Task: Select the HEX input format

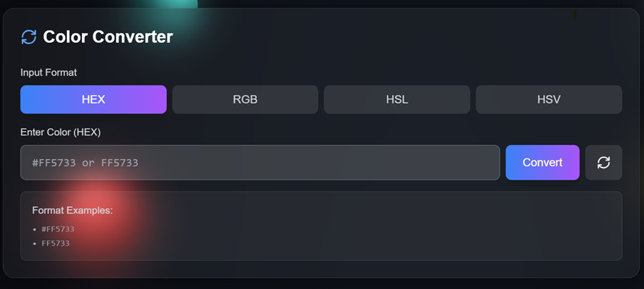Action: [x=93, y=99]
